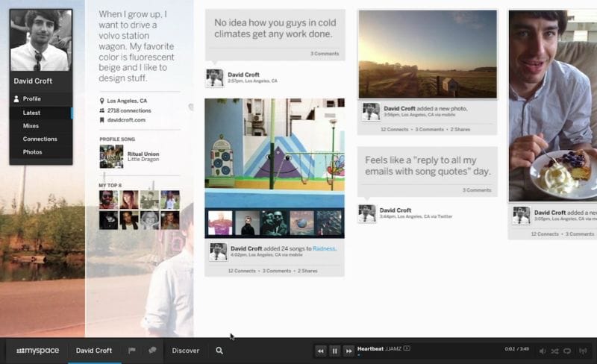The image size is (597, 364).
Task: Mute the player volume icon
Action: [543, 351]
